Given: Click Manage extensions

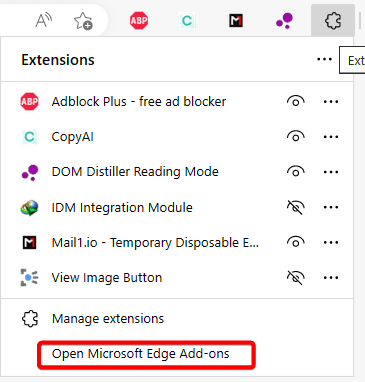Looking at the screenshot, I should (108, 319).
